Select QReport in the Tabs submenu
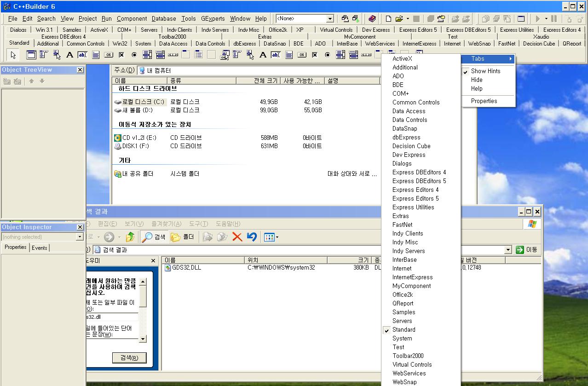 [x=421, y=304]
